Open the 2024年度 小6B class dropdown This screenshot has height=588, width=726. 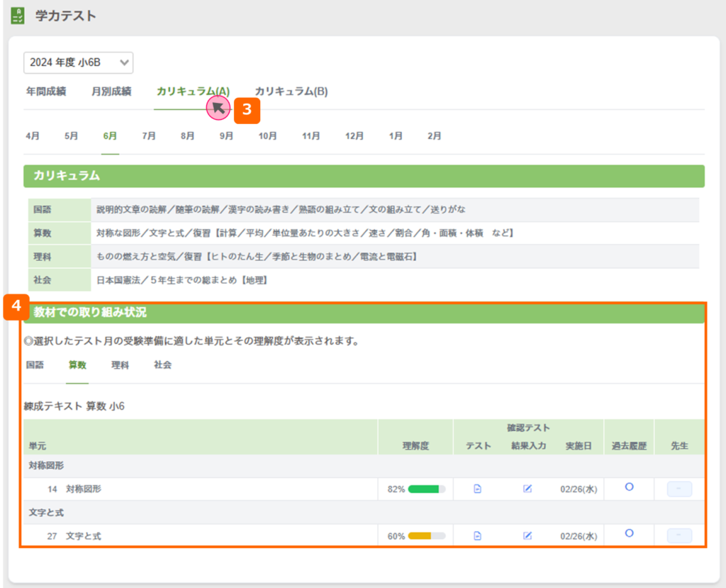(x=78, y=62)
